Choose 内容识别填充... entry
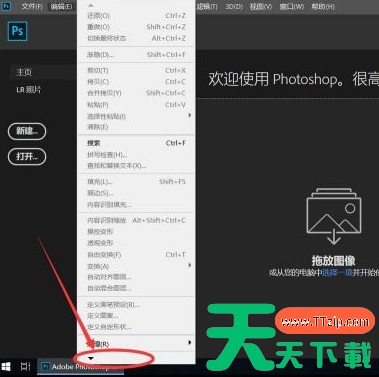Viewport: 379px width, 377px height. tap(136, 204)
